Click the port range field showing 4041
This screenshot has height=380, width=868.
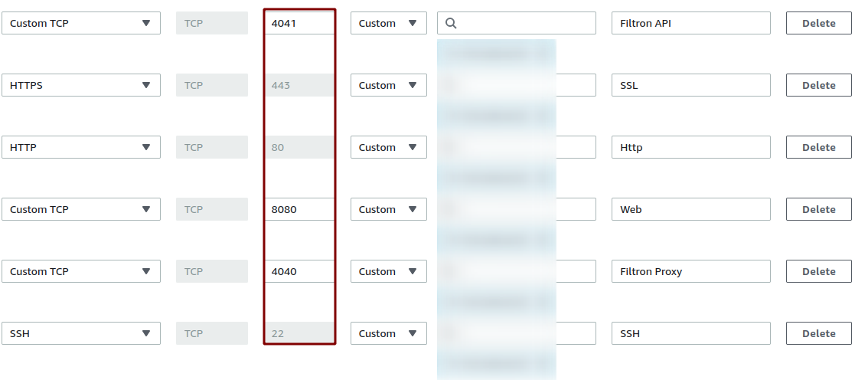(299, 23)
